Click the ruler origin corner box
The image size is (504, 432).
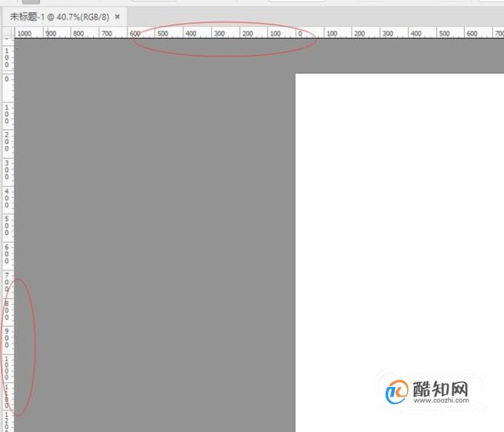(x=8, y=32)
